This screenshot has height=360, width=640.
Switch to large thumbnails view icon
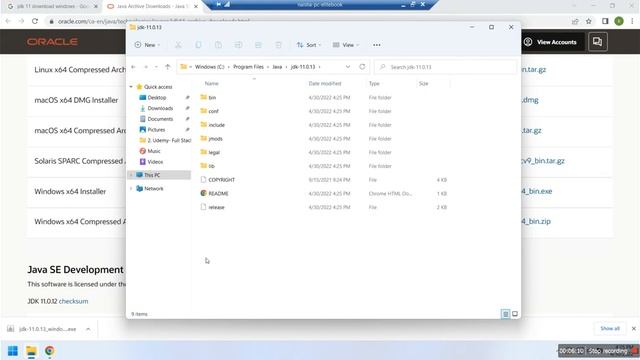click(x=515, y=314)
